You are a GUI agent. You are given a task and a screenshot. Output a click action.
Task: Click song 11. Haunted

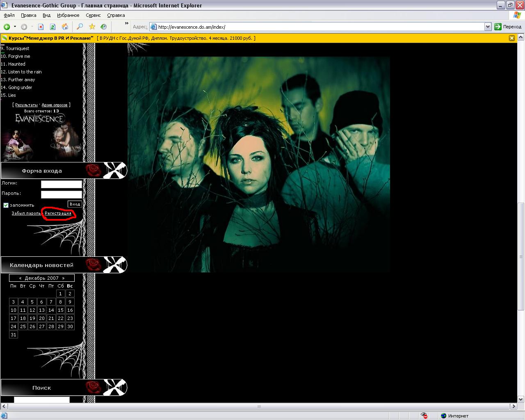click(13, 64)
